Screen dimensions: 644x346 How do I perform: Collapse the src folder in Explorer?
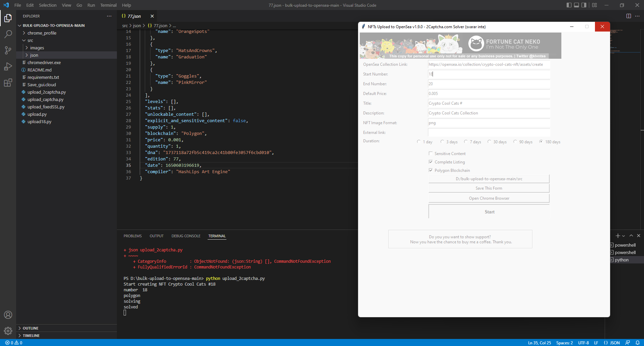(x=30, y=40)
